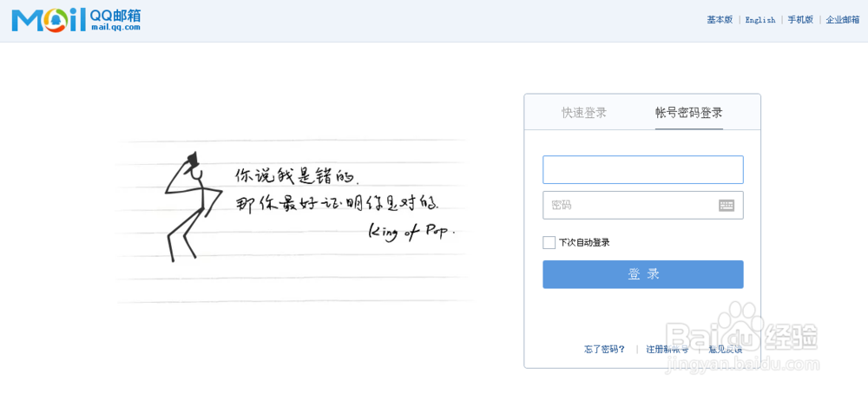Screen dimensions: 868x394
Task: Switch to 基本版 in top bar
Action: pyautogui.click(x=720, y=19)
